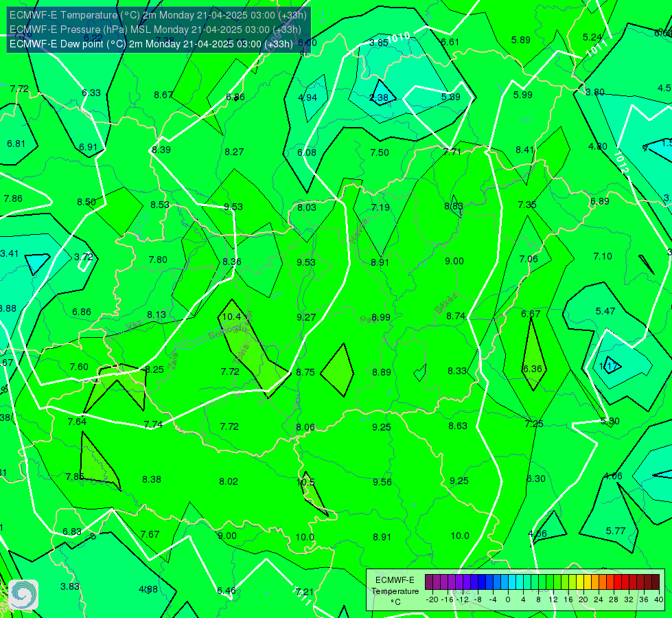Click the value 8.99 near Pest

point(380,317)
